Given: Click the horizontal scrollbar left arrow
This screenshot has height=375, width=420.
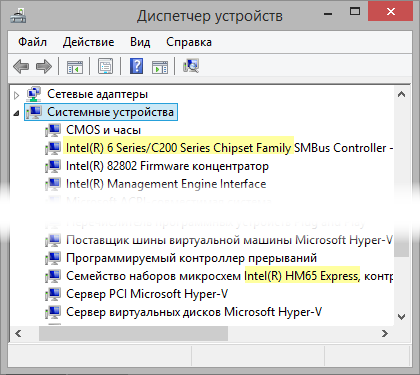Looking at the screenshot, I should point(18,333).
